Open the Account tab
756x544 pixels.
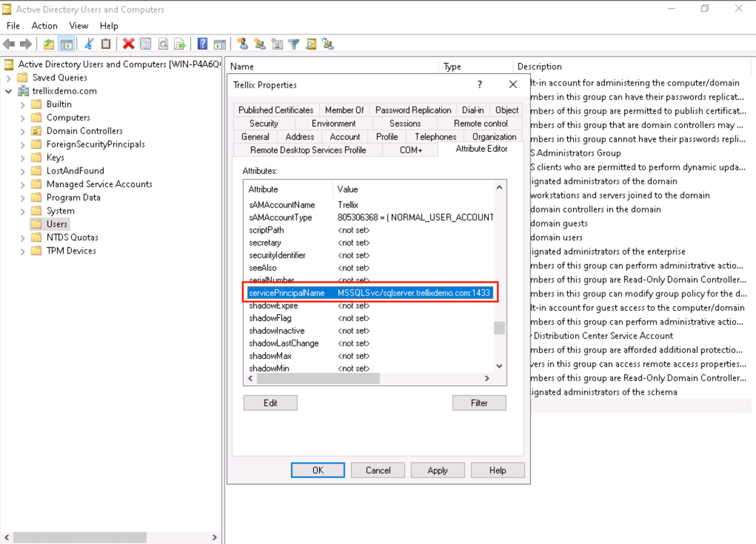(x=344, y=137)
